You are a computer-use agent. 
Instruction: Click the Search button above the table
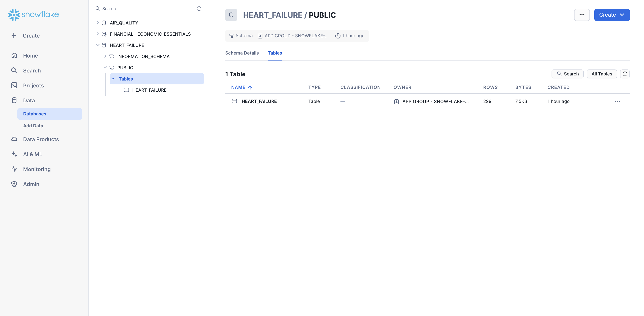[x=567, y=74]
